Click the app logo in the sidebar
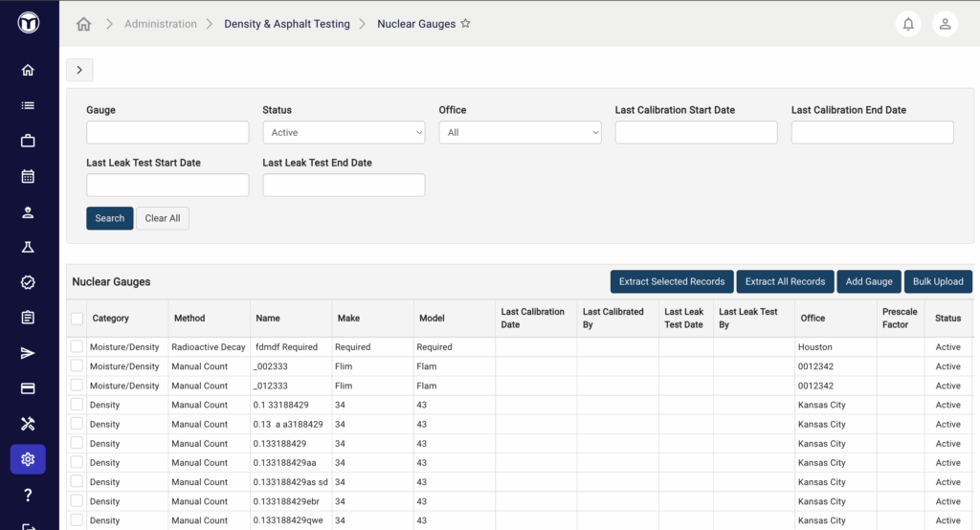 28,23
